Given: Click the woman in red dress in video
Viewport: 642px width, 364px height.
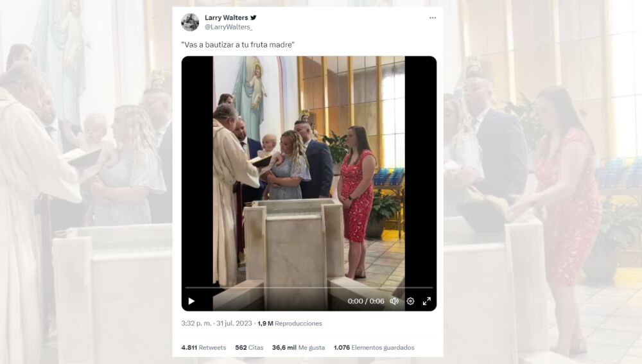Looking at the screenshot, I should pyautogui.click(x=358, y=201).
